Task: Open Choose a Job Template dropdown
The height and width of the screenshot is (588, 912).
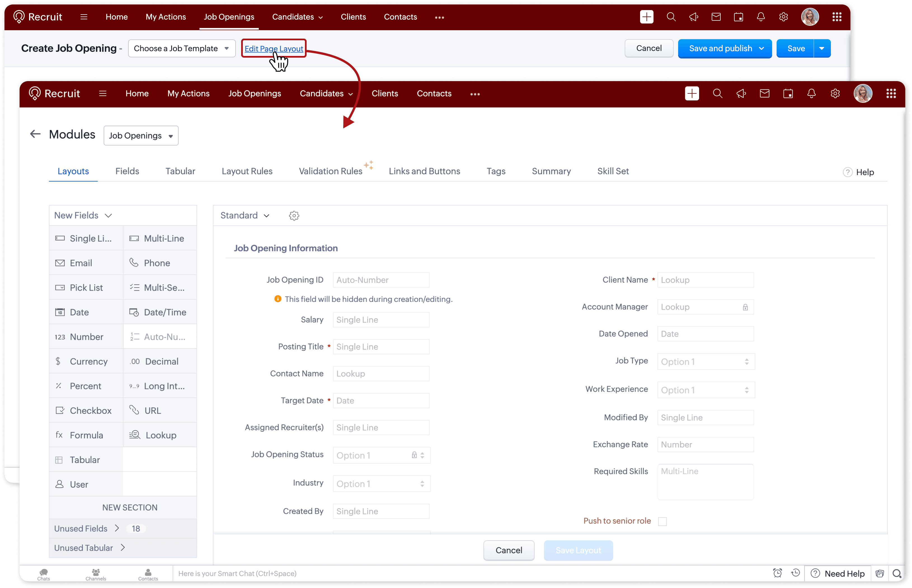Action: coord(182,48)
